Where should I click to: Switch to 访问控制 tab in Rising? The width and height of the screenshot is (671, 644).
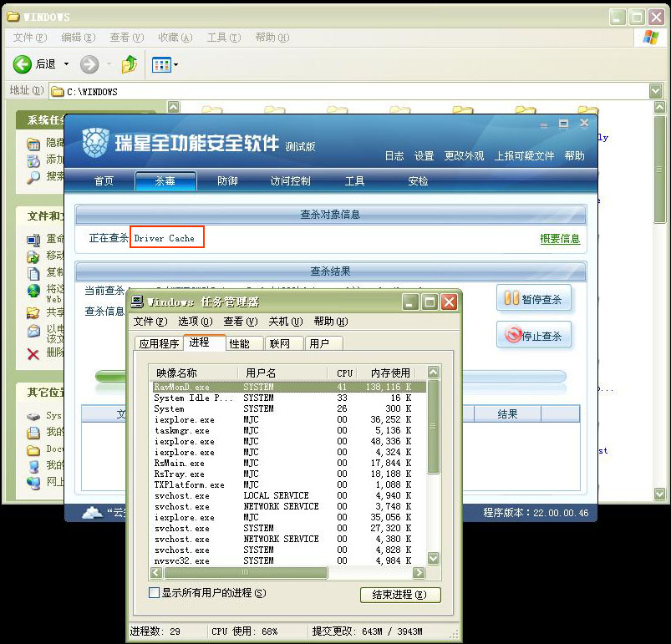pos(290,181)
